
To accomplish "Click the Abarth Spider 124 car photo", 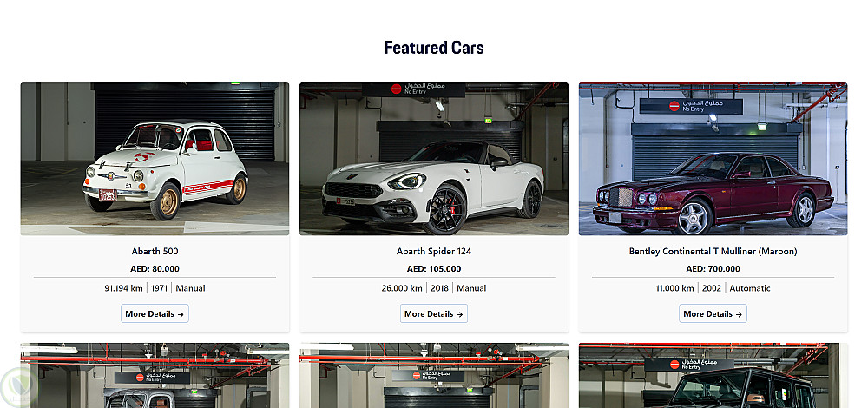I will tap(433, 159).
